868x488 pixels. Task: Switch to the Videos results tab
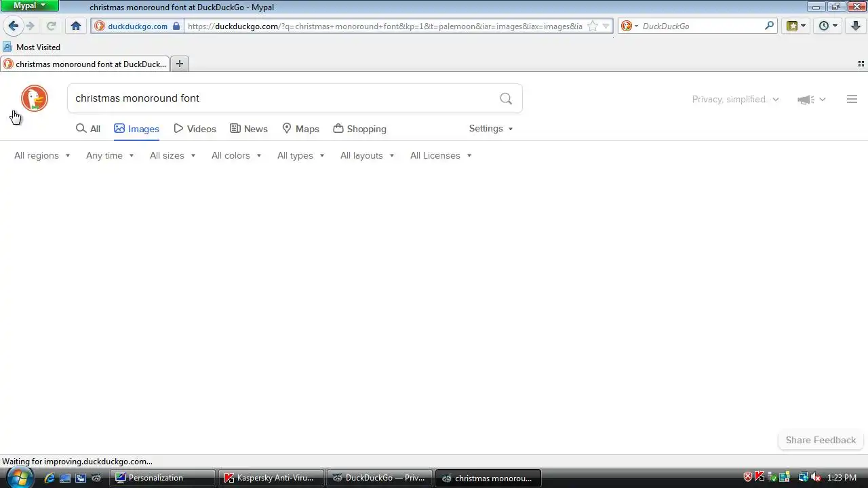coord(195,129)
